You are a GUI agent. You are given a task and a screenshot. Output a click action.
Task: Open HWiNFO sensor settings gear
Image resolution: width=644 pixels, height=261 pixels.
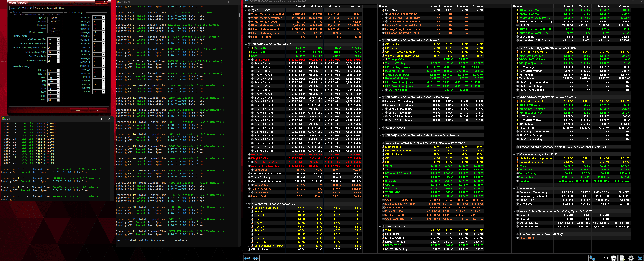pos(631,258)
